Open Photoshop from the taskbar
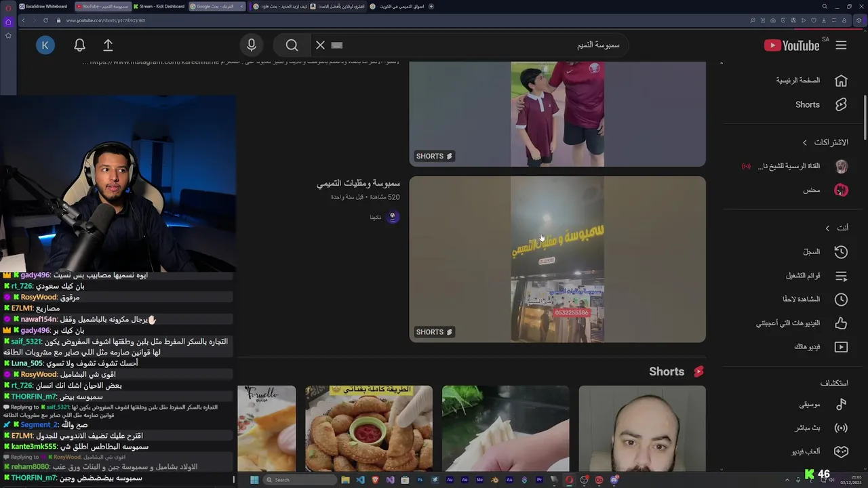This screenshot has width=868, height=488. click(420, 480)
